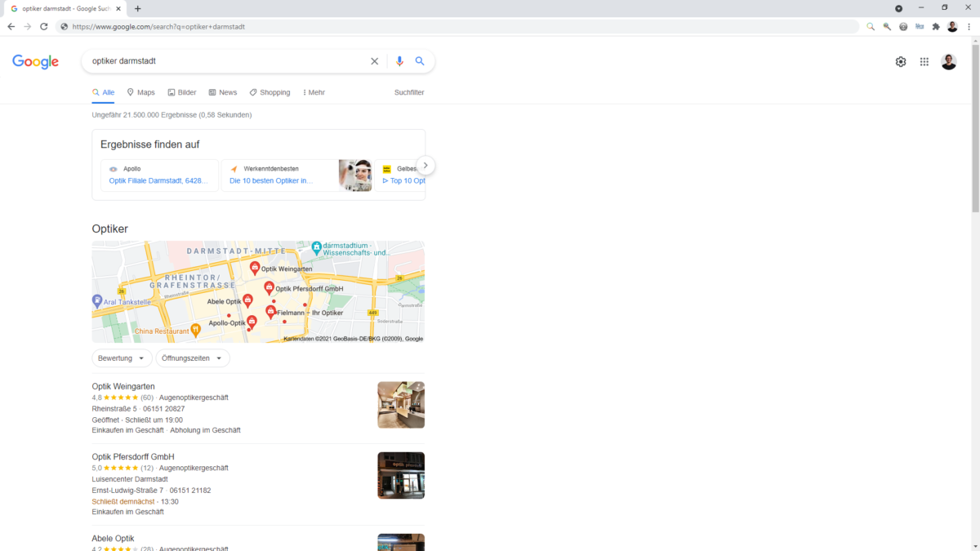Screen dimensions: 980x551
Task: Click the Fielmann map pin
Action: coord(271,312)
